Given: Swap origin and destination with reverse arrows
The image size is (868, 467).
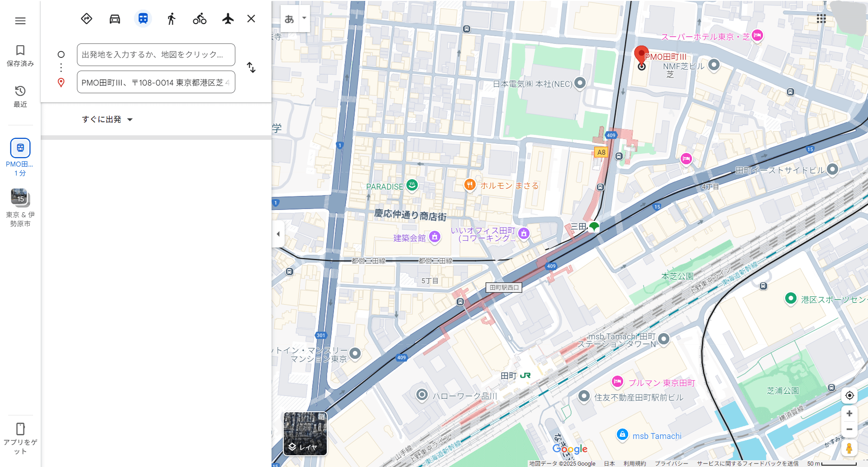Looking at the screenshot, I should click(251, 68).
